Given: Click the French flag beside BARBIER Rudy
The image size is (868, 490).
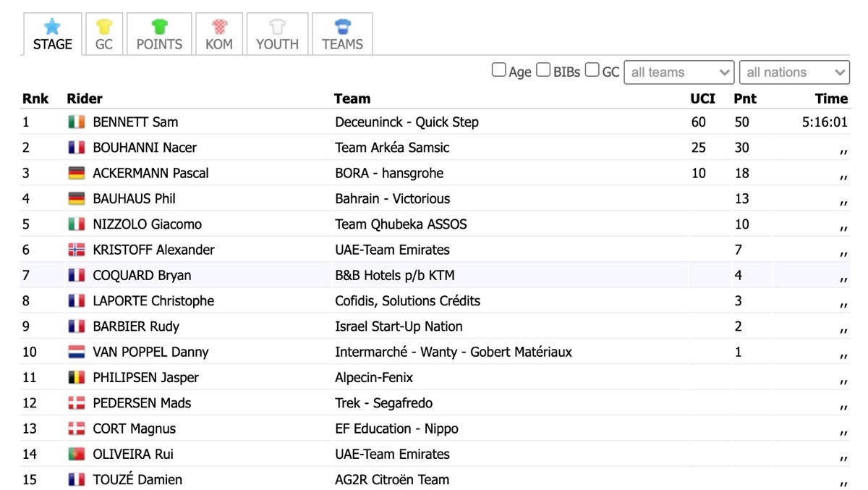Looking at the screenshot, I should pos(77,326).
